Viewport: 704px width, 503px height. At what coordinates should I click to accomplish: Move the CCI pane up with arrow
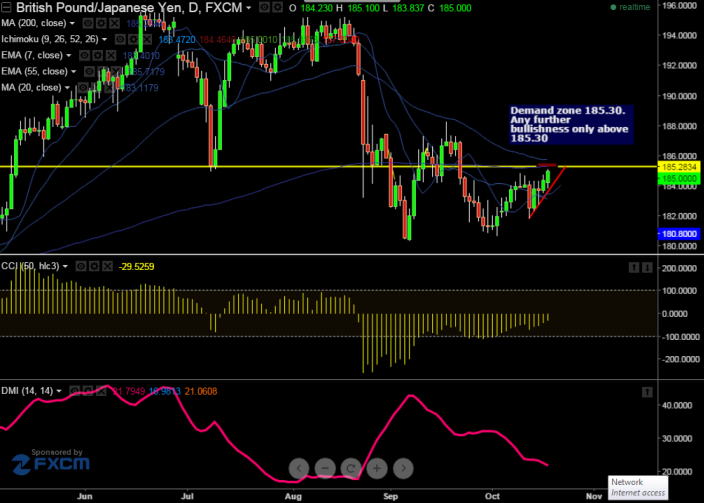pos(634,268)
